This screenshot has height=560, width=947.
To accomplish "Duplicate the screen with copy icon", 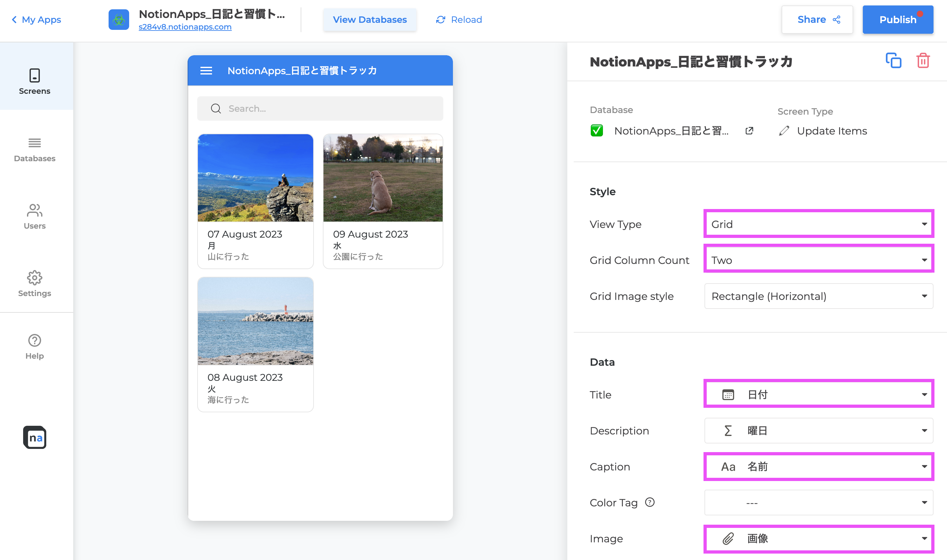I will 893,61.
